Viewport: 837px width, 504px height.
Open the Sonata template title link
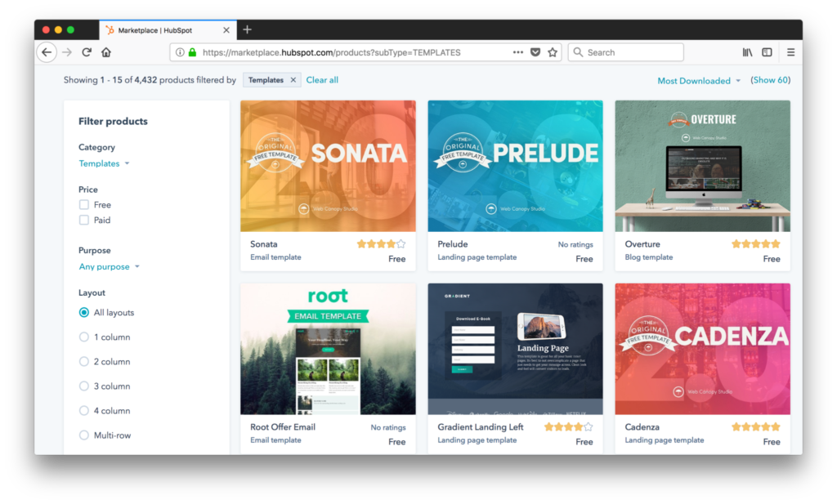[x=264, y=244]
